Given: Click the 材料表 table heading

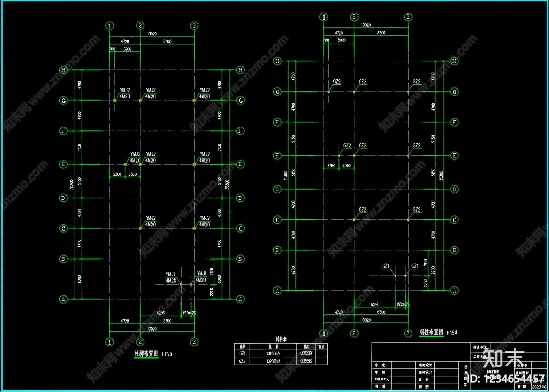Looking at the screenshot, I should coord(281,339).
